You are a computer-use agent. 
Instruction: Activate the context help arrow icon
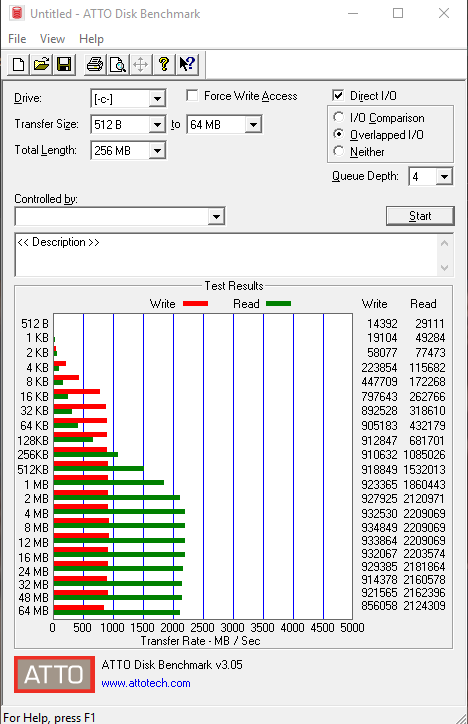point(187,64)
